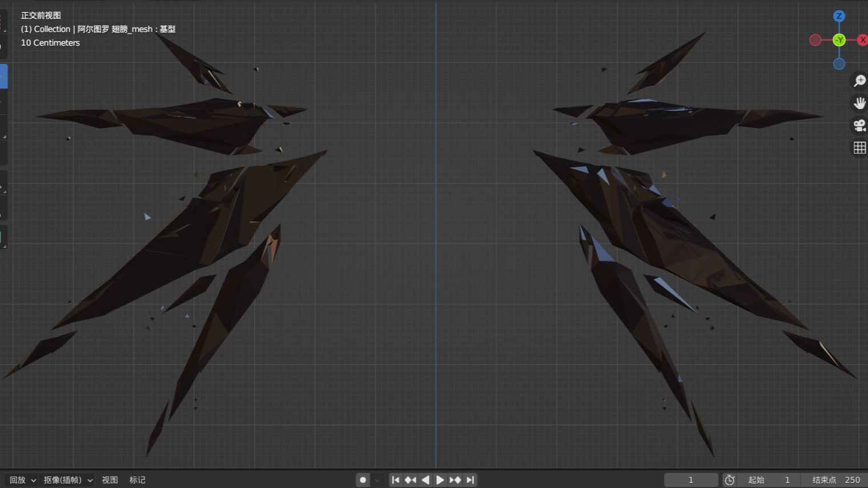Click the hand pan view icon
The height and width of the screenshot is (488, 868).
pyautogui.click(x=859, y=103)
